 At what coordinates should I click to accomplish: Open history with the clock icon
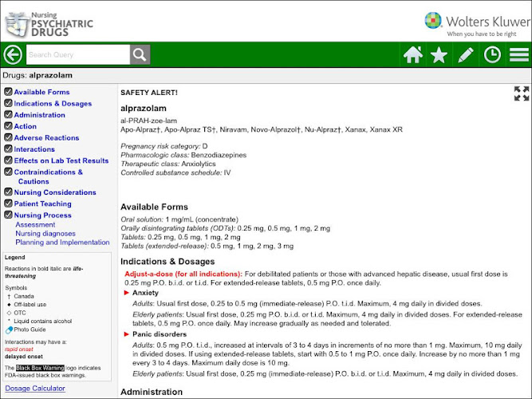[492, 55]
